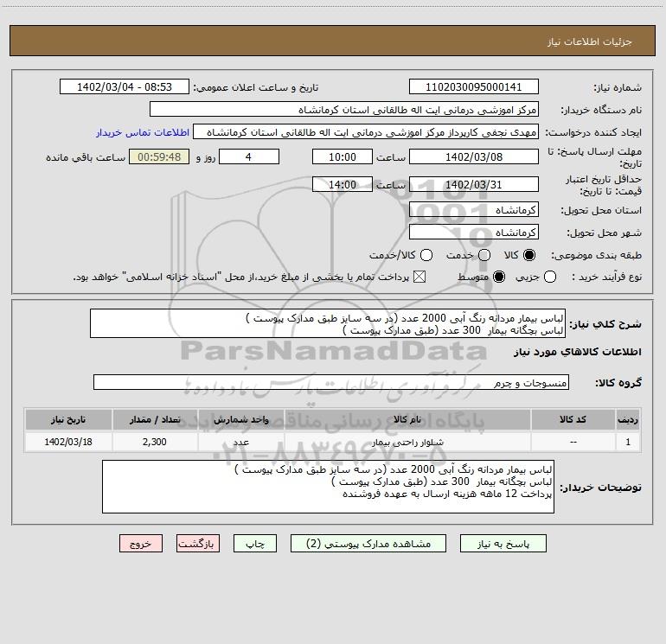
Task: Click the price validity date 1402/03/31
Action: (x=474, y=184)
